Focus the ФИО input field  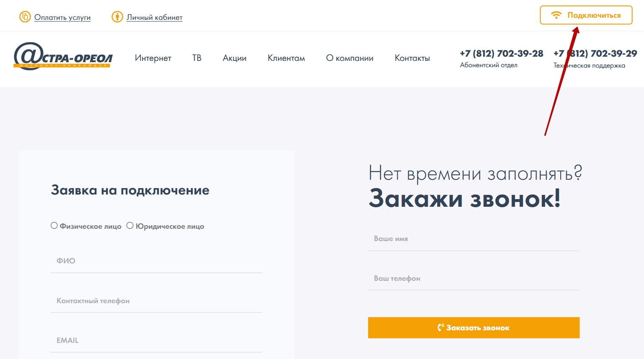(x=157, y=261)
